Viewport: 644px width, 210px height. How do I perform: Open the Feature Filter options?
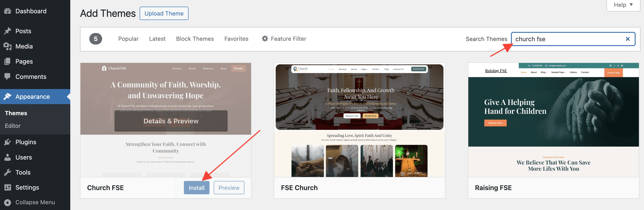coord(284,39)
